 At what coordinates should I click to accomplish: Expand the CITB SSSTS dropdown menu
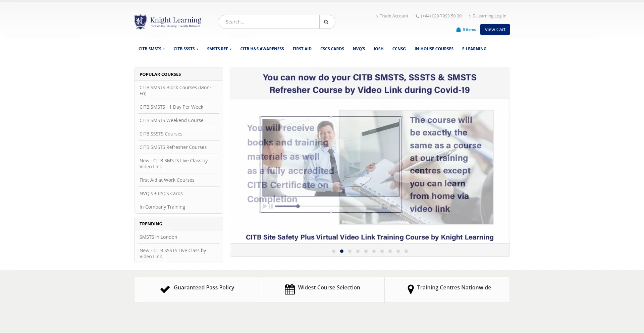(x=186, y=49)
